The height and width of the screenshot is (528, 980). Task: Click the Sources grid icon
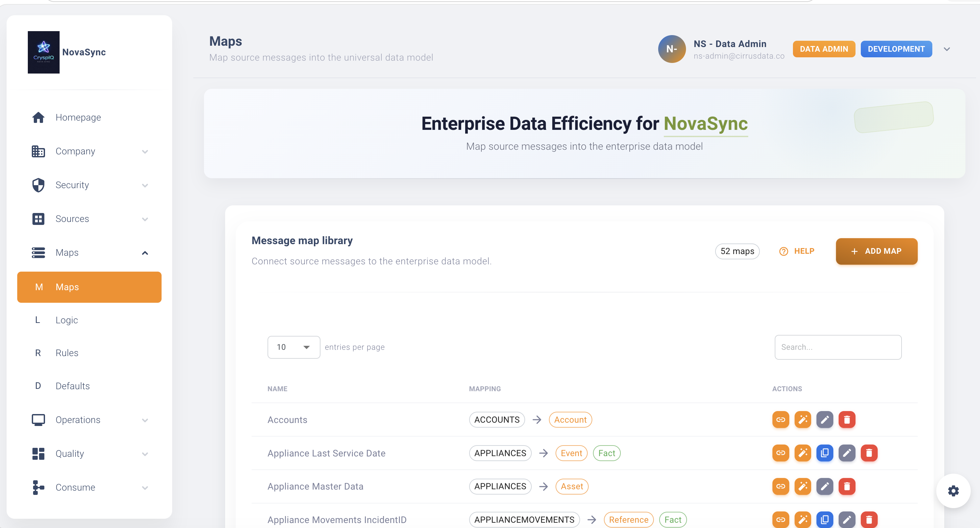click(38, 219)
